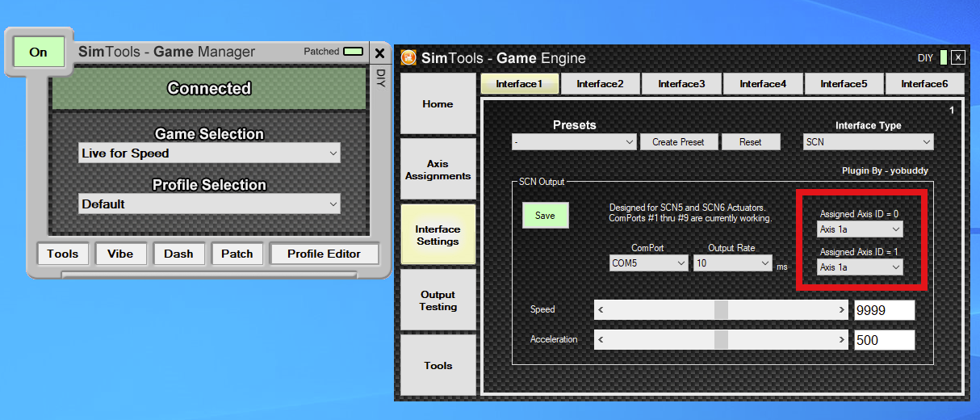Open the Tools section in Game Engine
980x420 pixels.
tap(438, 366)
